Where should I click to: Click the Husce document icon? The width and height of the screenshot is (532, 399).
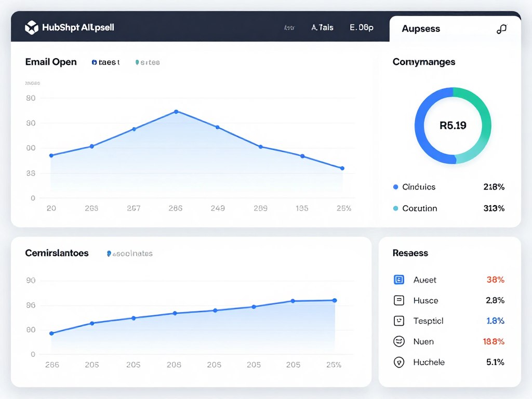pyautogui.click(x=399, y=300)
